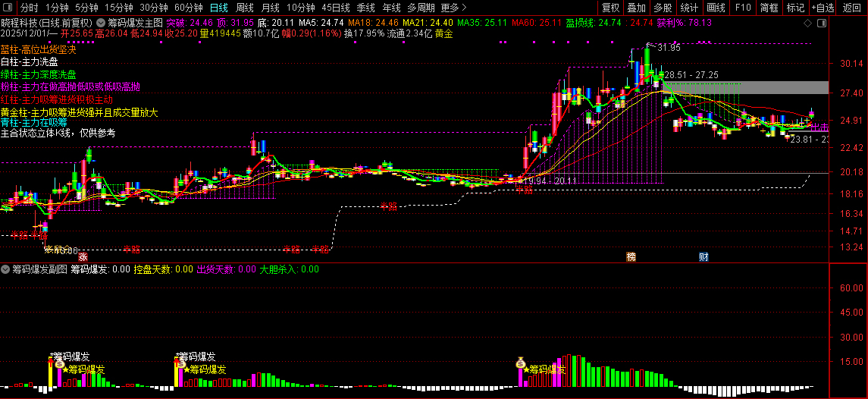This screenshot has height=399, width=868.
Task: Click the '涨' marker below the chart
Action: [x=83, y=258]
